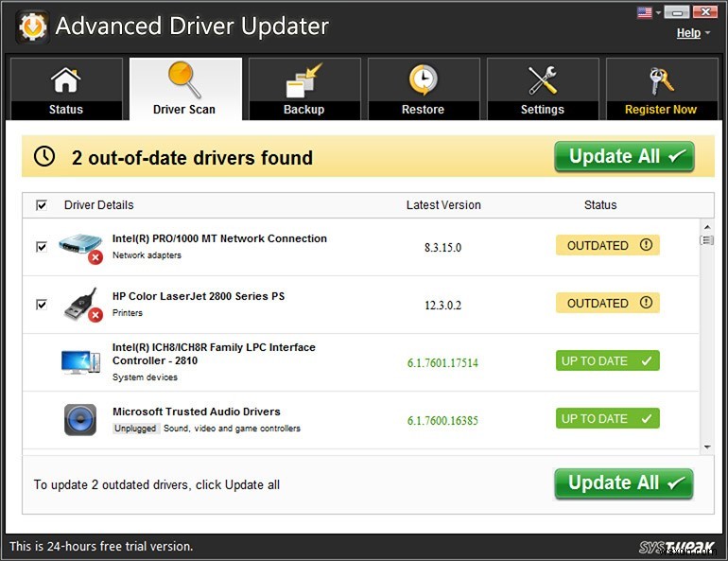This screenshot has width=728, height=561.
Task: Click version 6.1.7600.16385 value
Action: (442, 420)
